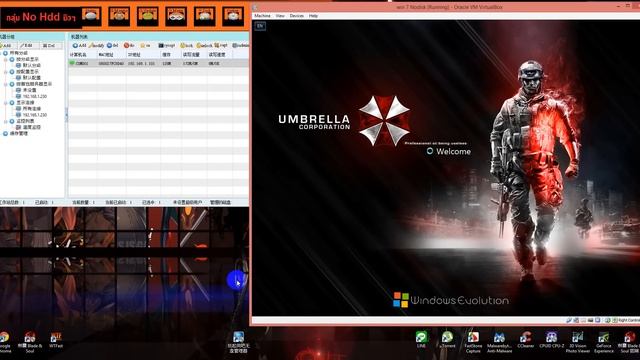
Task: Collapse the tree node containing 默认配置
Action: point(6,72)
